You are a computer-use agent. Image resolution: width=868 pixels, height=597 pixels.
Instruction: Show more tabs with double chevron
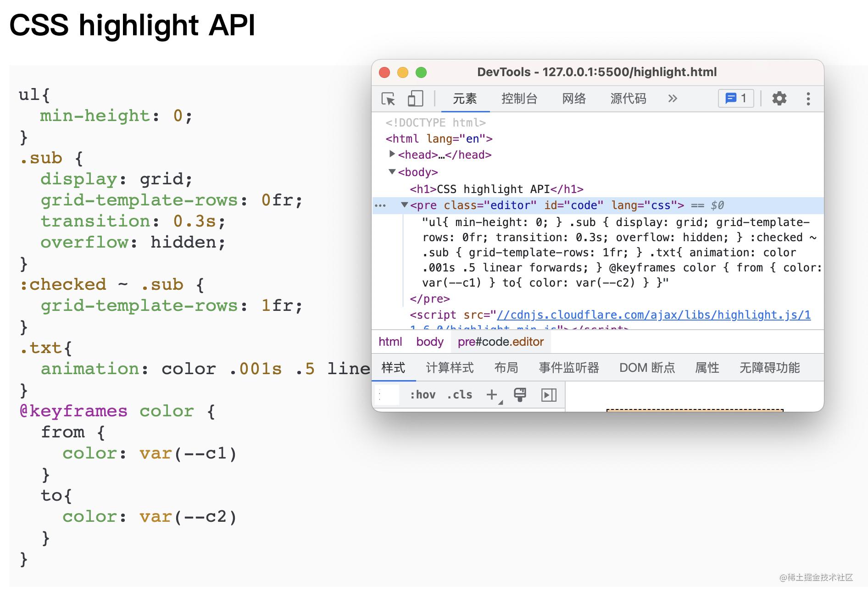[x=673, y=99]
